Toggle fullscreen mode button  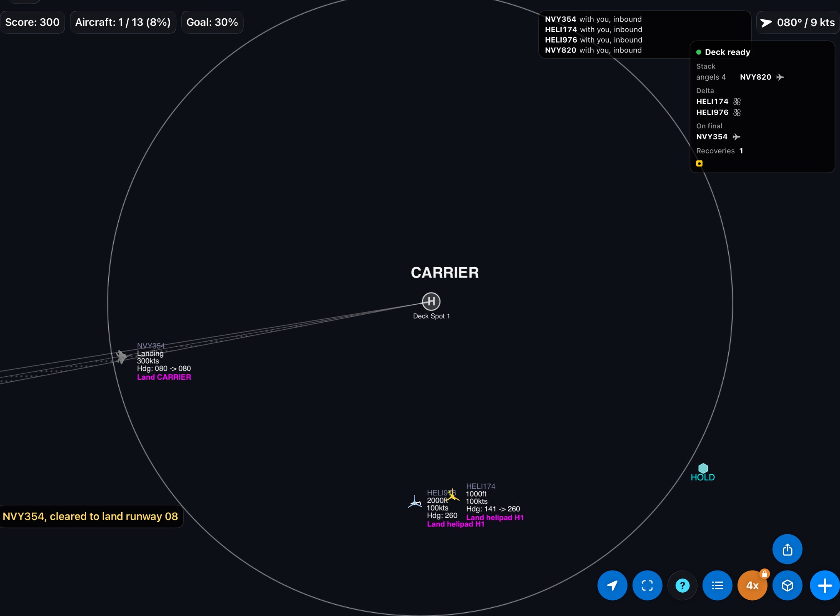(x=647, y=586)
